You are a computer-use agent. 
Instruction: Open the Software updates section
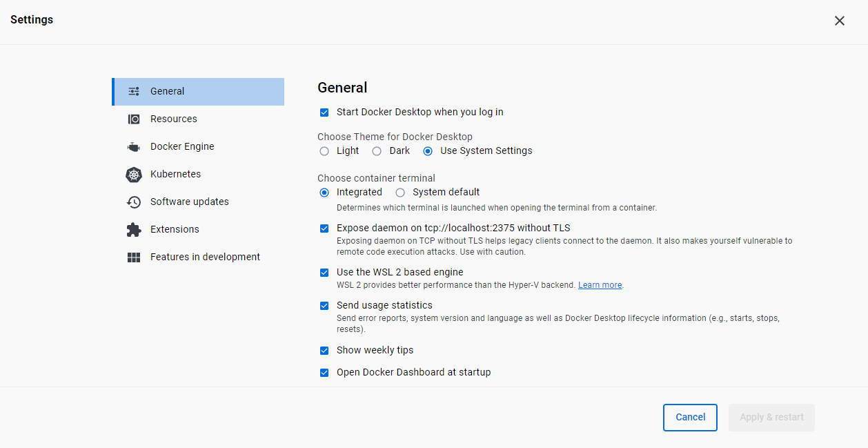tap(198, 202)
